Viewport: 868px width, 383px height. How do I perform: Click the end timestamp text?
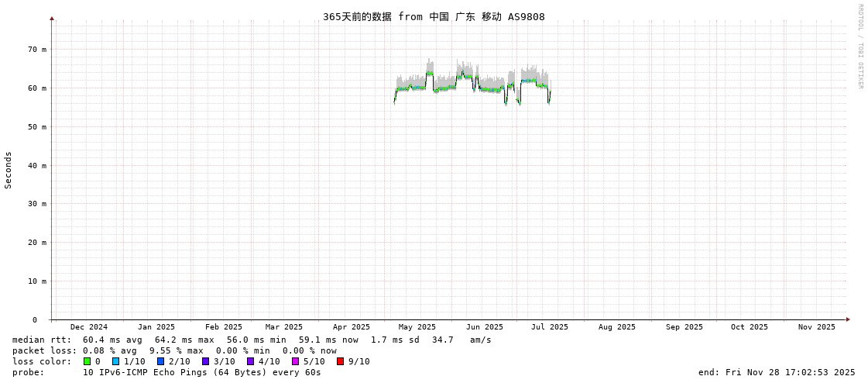click(777, 372)
